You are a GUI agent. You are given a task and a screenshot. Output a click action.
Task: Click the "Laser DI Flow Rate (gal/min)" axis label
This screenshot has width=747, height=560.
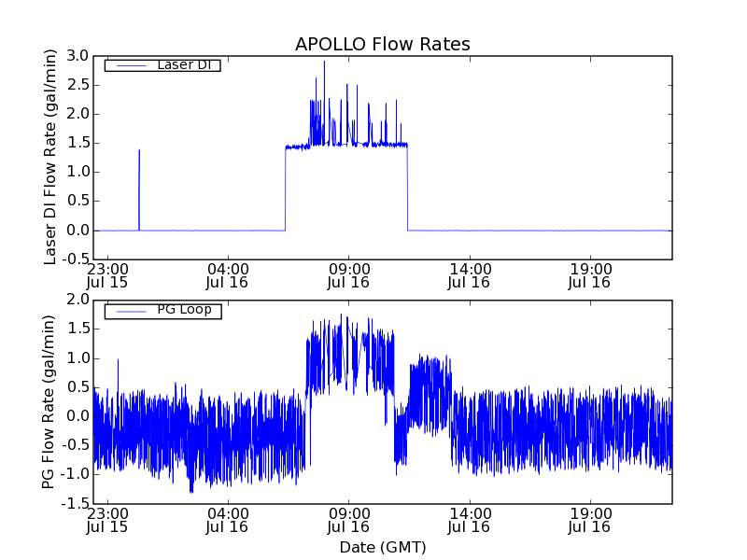point(49,157)
